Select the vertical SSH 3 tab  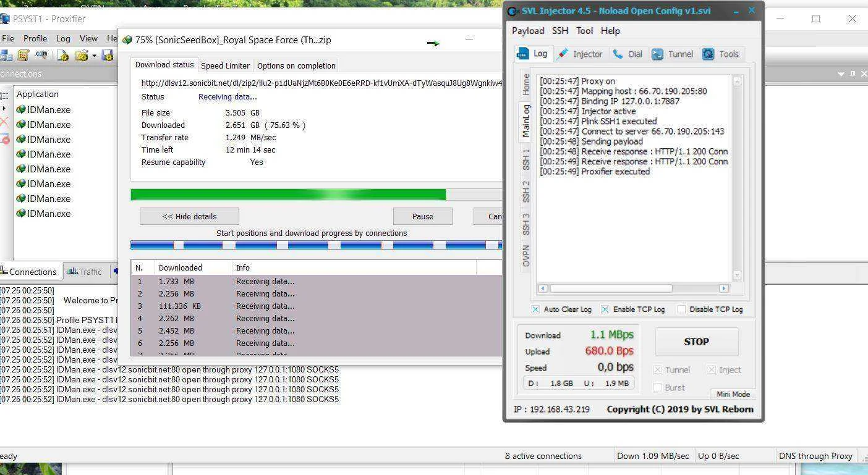[526, 224]
